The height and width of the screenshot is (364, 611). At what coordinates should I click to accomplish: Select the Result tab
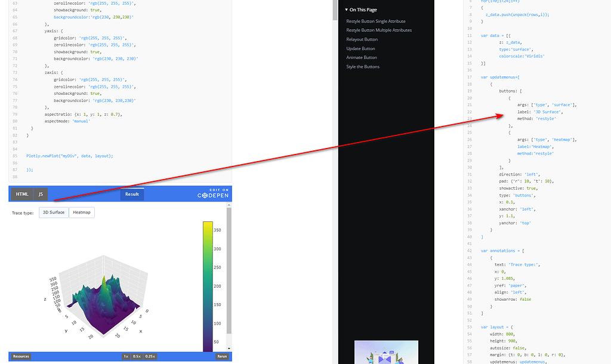pos(131,193)
